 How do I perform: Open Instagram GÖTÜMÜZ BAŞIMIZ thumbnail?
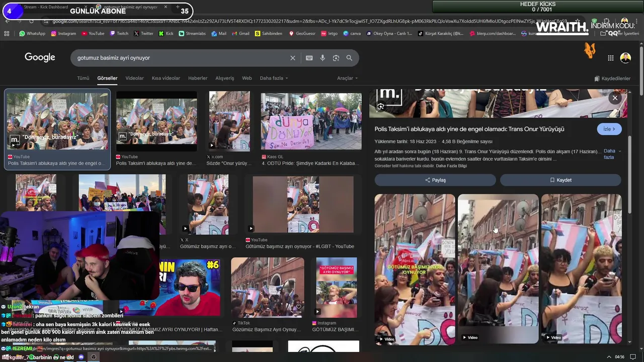click(336, 287)
